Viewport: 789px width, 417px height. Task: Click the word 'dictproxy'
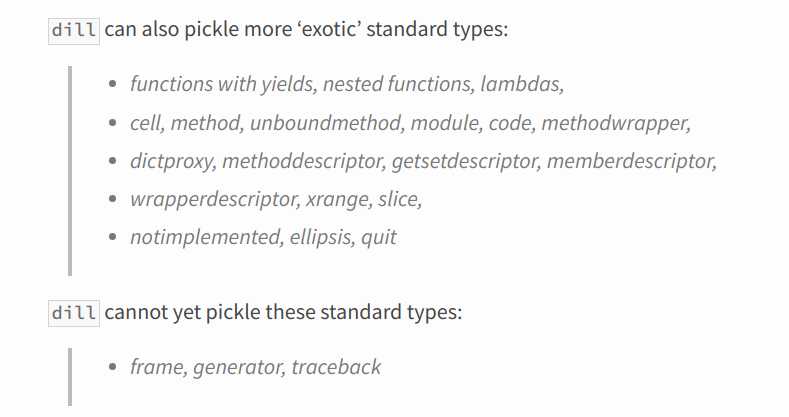point(171,161)
